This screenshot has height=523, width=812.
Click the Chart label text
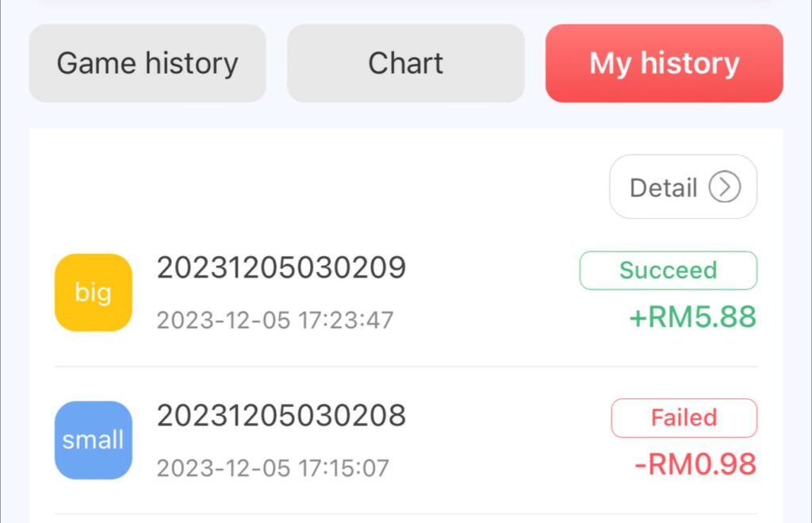click(405, 63)
